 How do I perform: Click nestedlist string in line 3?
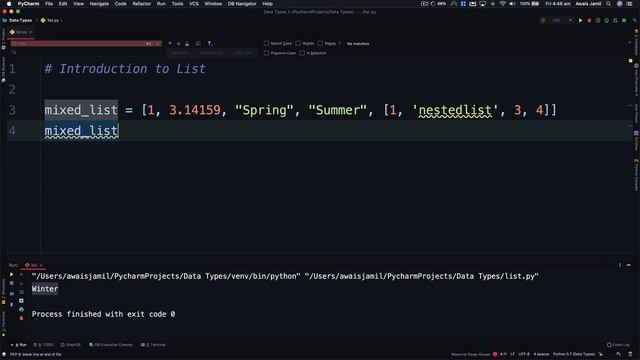pos(455,110)
